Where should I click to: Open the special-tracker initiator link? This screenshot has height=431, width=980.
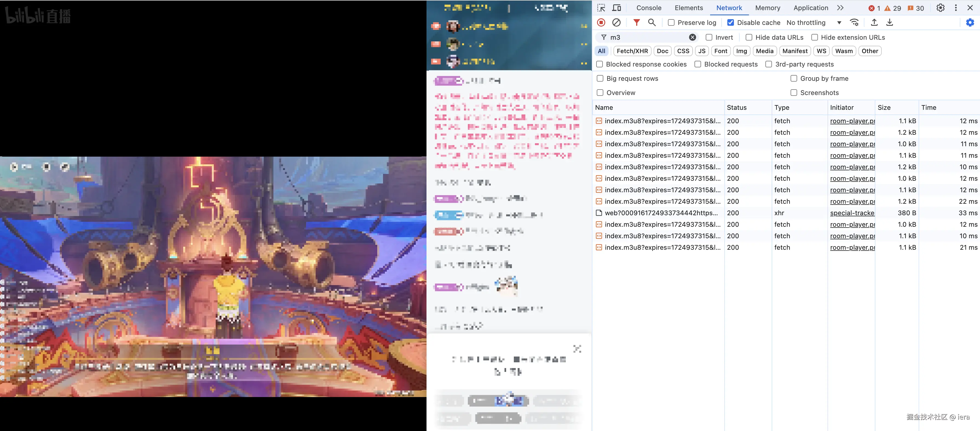tap(852, 213)
